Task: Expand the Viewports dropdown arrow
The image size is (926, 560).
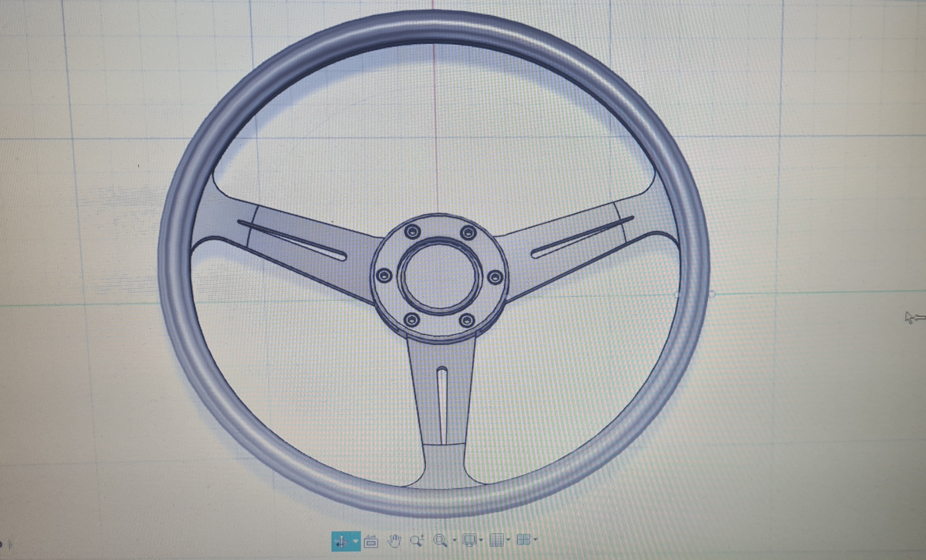Action: click(x=535, y=540)
